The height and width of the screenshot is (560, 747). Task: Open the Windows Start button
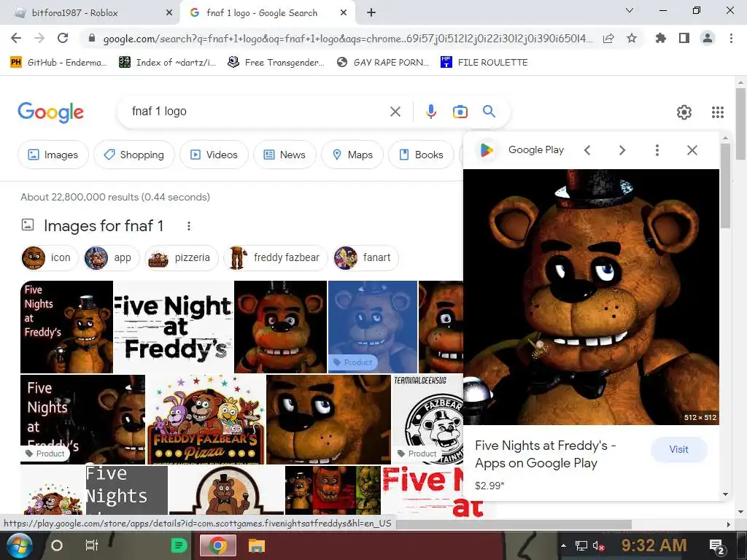click(20, 545)
